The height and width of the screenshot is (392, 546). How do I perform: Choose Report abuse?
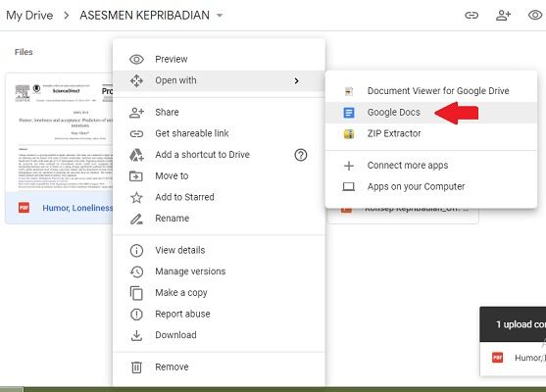click(219, 315)
